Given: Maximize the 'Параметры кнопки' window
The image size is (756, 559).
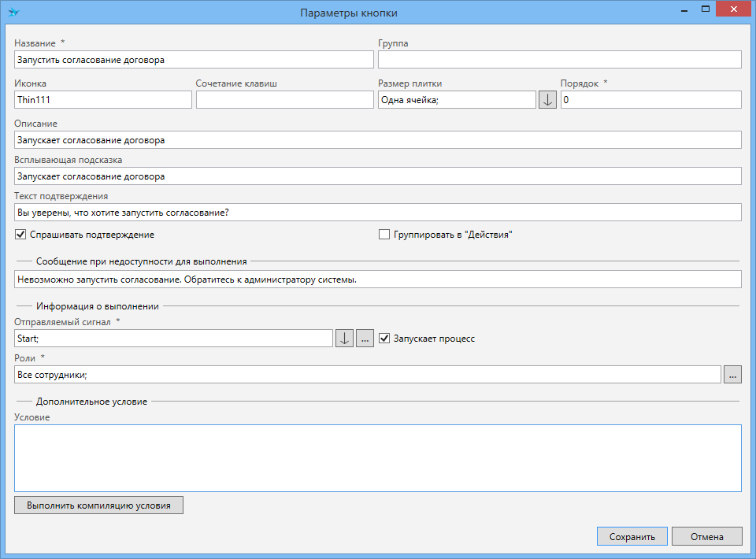Looking at the screenshot, I should pos(706,10).
